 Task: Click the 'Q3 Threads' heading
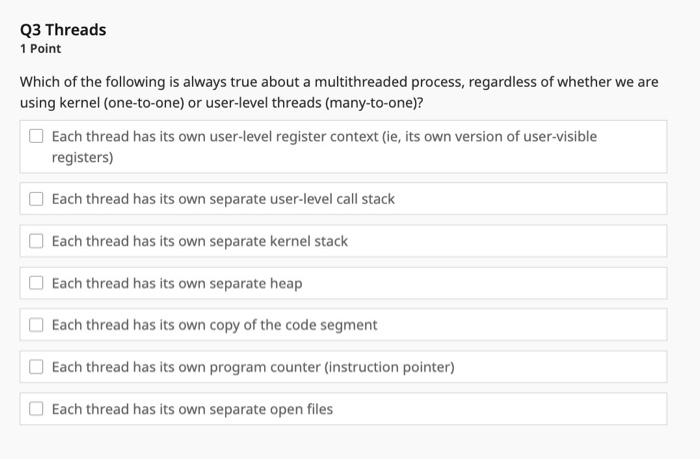[63, 29]
